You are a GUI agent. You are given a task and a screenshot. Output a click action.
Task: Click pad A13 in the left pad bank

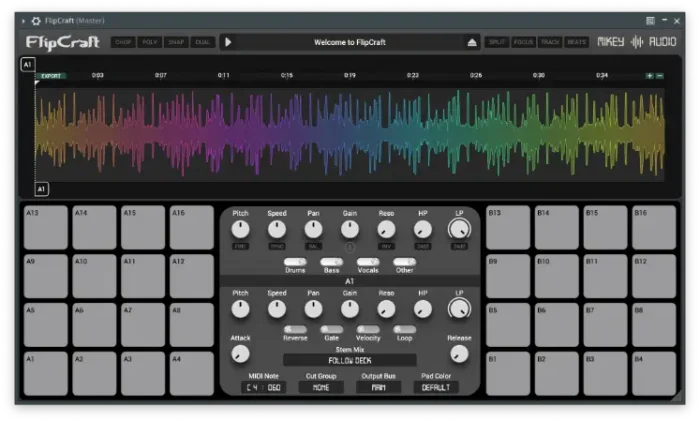(46, 228)
